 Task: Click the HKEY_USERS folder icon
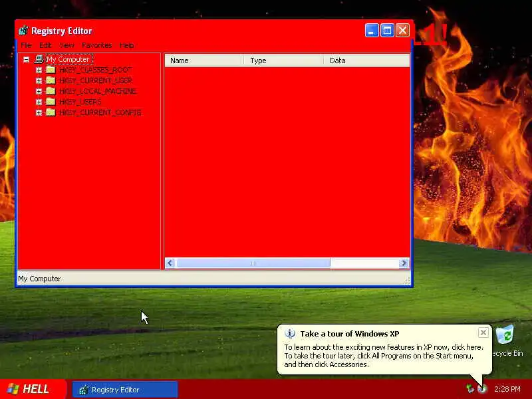51,102
